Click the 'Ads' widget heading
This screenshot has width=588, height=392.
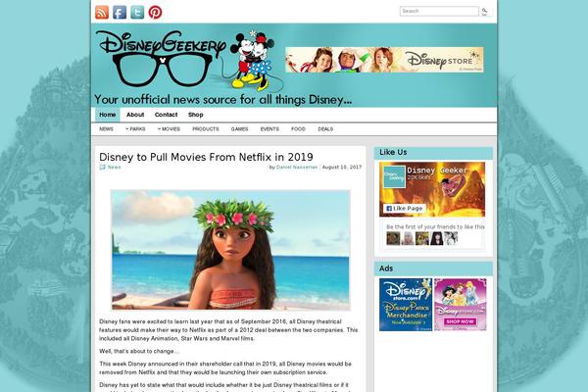[x=386, y=269]
